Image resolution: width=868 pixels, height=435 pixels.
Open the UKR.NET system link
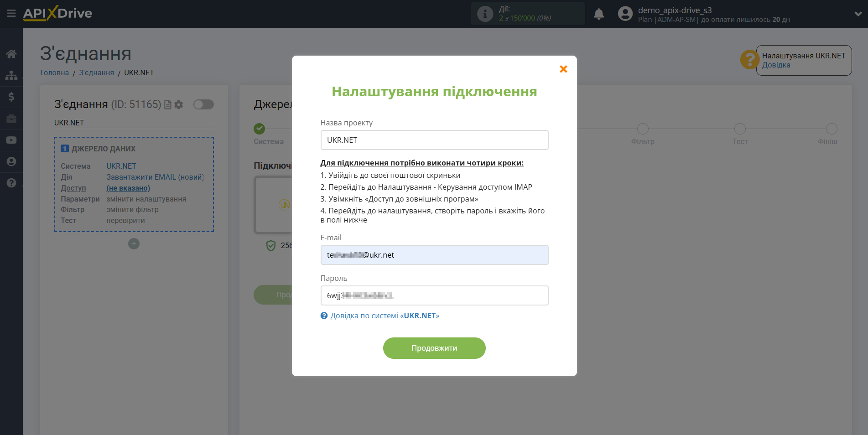point(121,166)
